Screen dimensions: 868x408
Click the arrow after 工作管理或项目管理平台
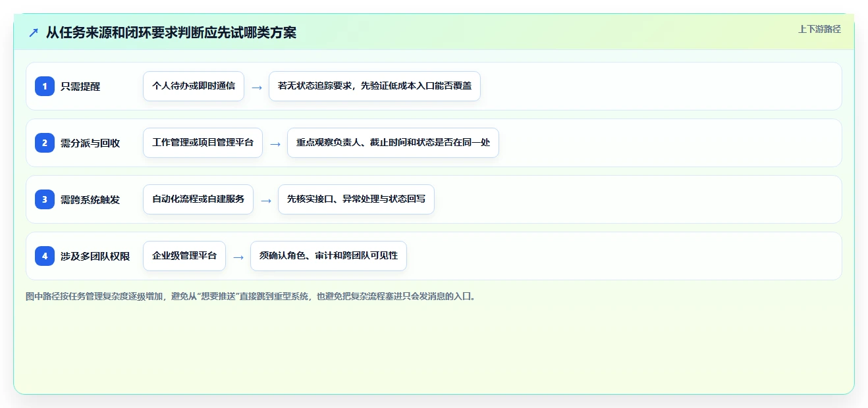click(x=275, y=143)
